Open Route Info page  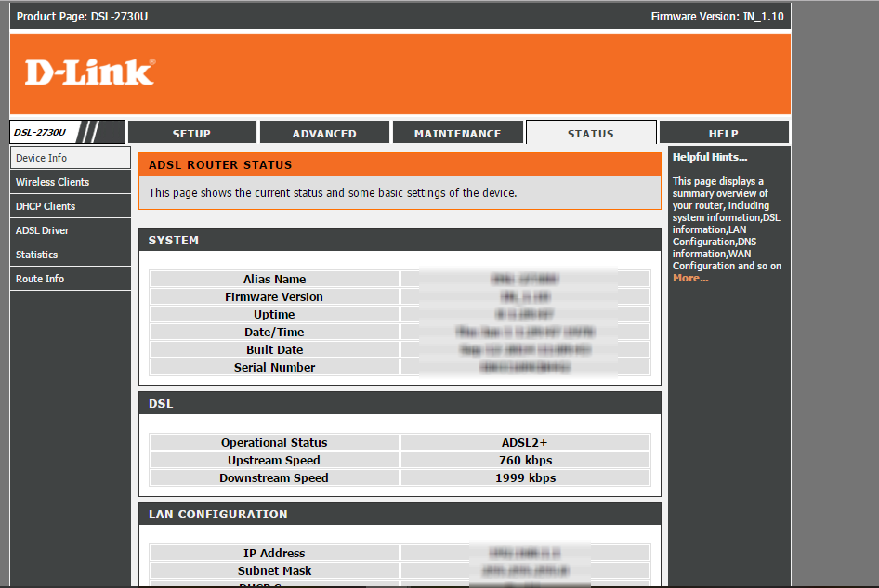click(x=70, y=279)
